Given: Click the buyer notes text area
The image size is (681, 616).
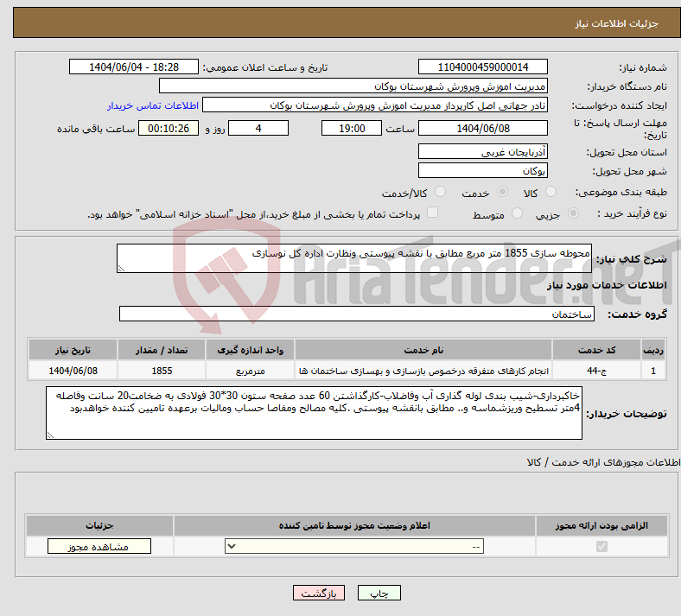Looking at the screenshot, I should coord(314,413).
